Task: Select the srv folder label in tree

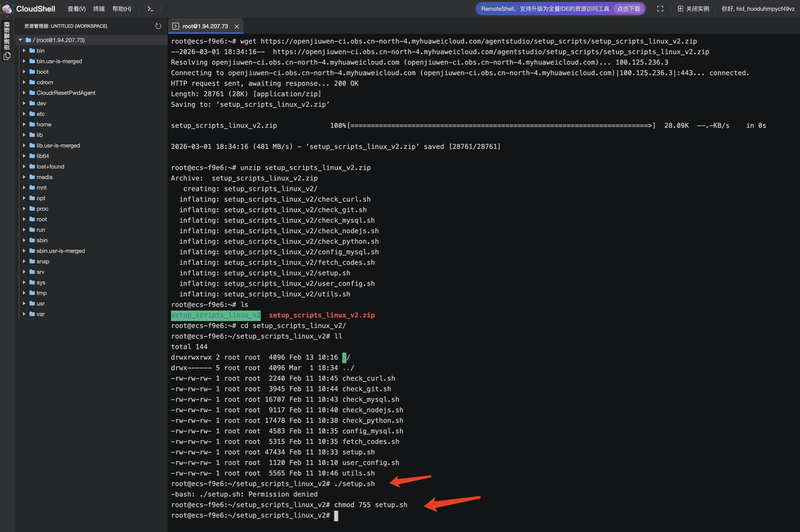Action: (41, 272)
